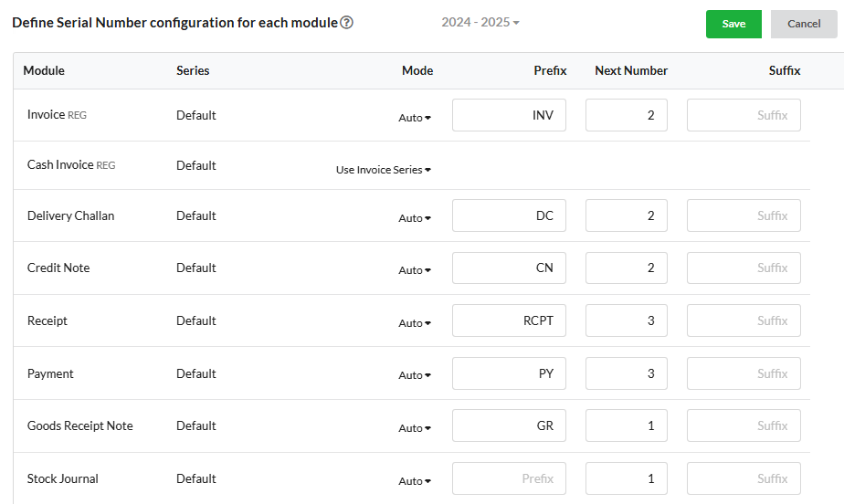Open Delivery Challan mode Auto dropdown
Screen dimensions: 844x504
(x=415, y=218)
